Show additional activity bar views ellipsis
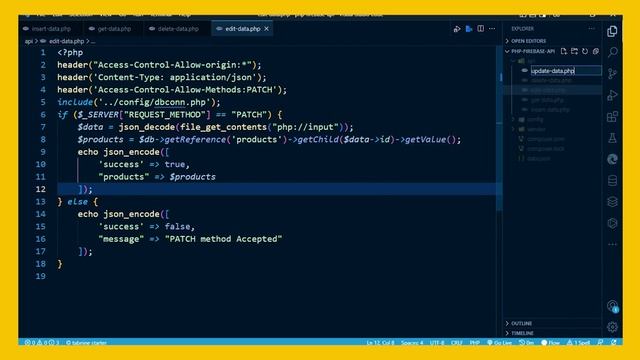640x360 pixels. 612,244
